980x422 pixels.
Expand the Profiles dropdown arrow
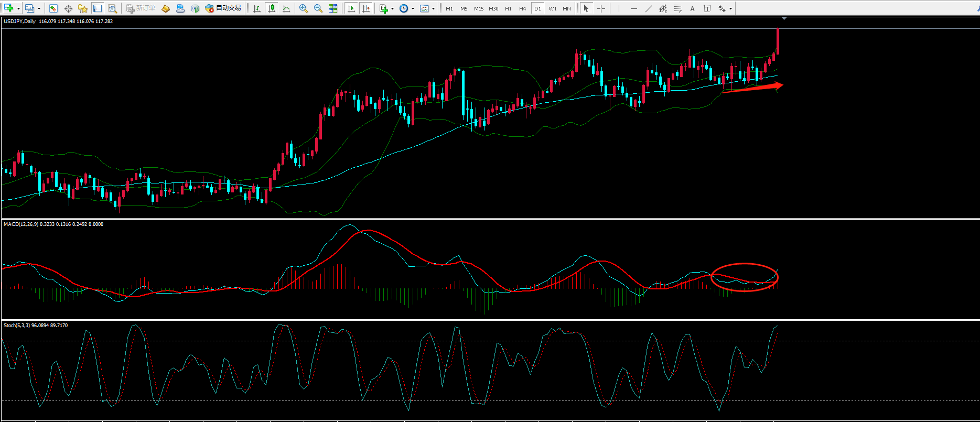pos(39,9)
